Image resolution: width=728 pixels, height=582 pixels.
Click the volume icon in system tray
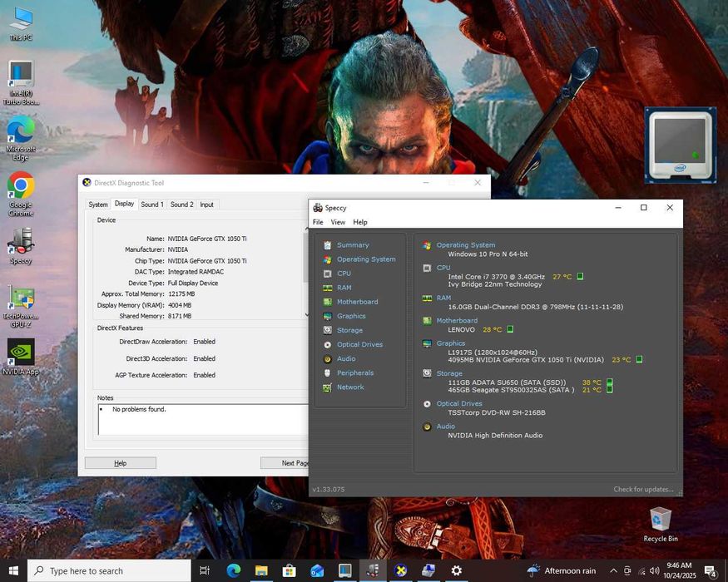tap(655, 570)
